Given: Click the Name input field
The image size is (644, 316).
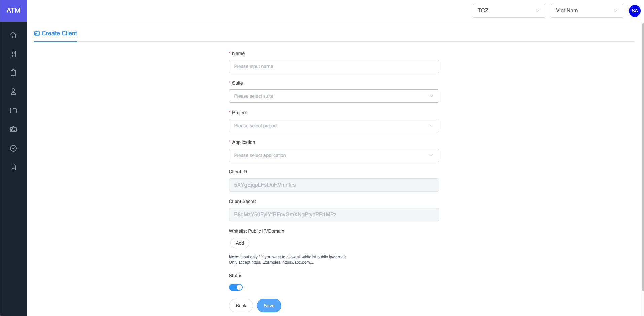Looking at the screenshot, I should [334, 66].
